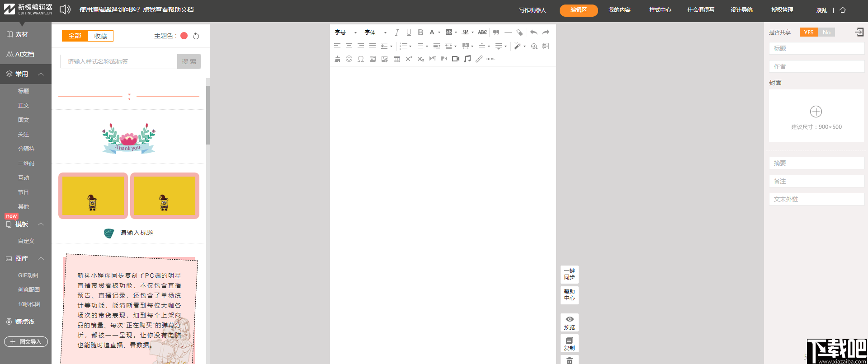Screen dimensions: 868x364
Task: Toggle underline text formatting
Action: point(409,33)
